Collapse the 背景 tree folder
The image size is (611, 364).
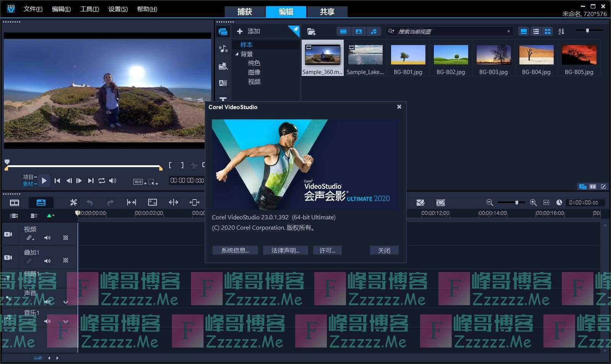237,54
